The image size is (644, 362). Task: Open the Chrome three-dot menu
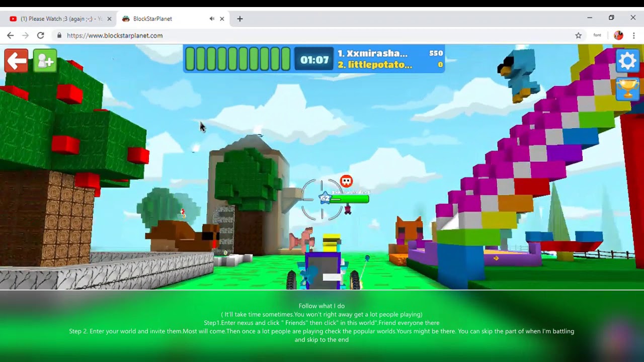pyautogui.click(x=634, y=35)
